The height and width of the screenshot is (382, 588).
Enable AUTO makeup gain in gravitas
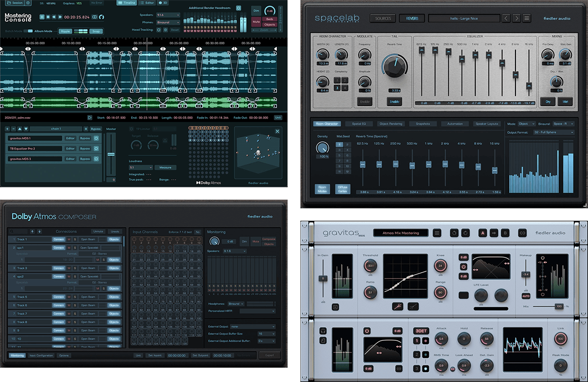pyautogui.click(x=526, y=296)
